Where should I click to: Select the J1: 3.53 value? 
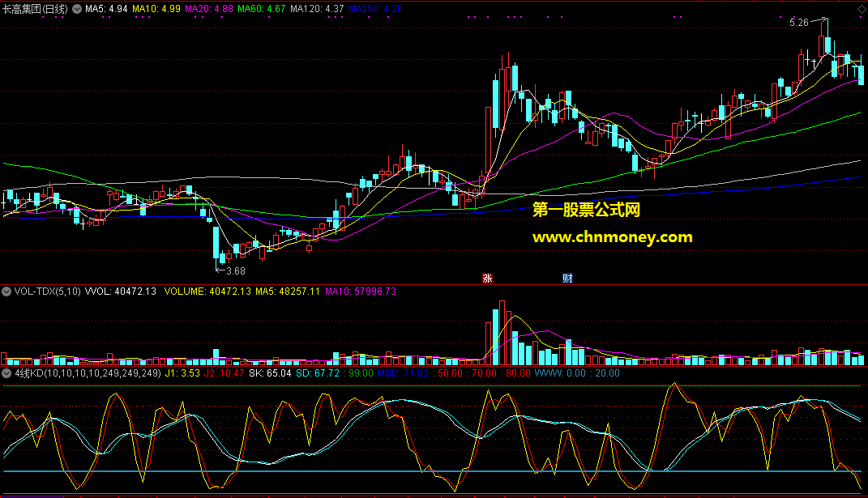[x=182, y=373]
